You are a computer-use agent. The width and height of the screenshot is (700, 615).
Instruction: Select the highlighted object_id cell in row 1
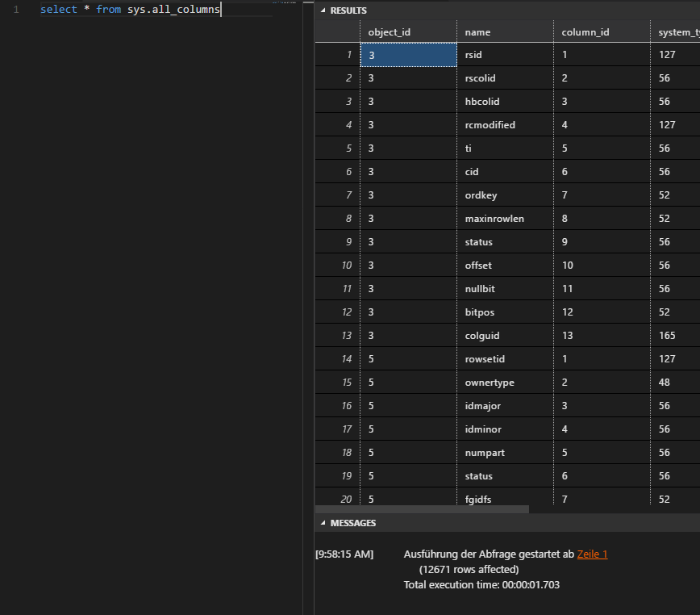click(x=407, y=54)
